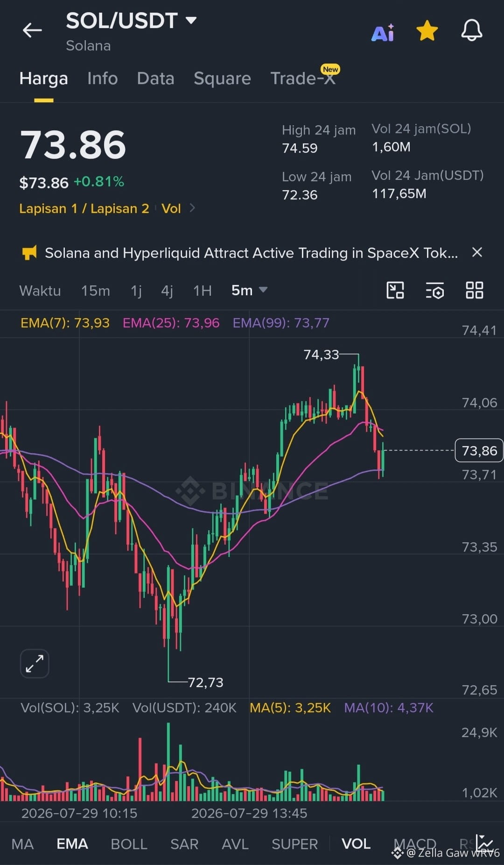Viewport: 504px width, 865px height.
Task: Click the EMA(7): 73,93 label
Action: tap(65, 323)
